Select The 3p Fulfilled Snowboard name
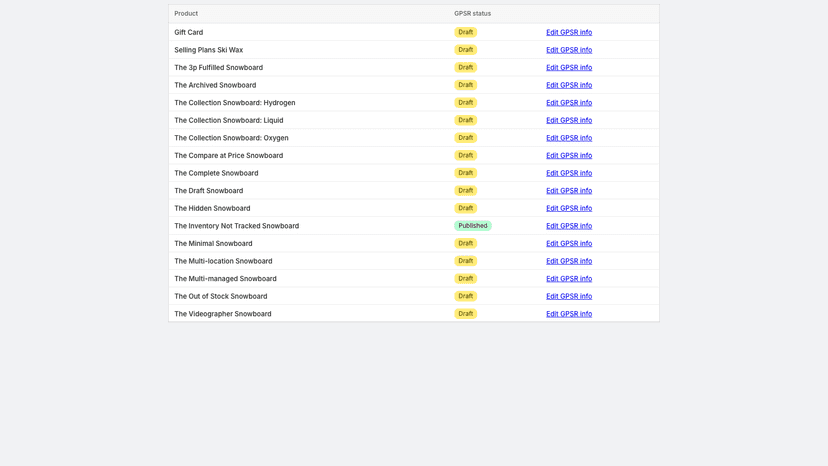 [219, 68]
